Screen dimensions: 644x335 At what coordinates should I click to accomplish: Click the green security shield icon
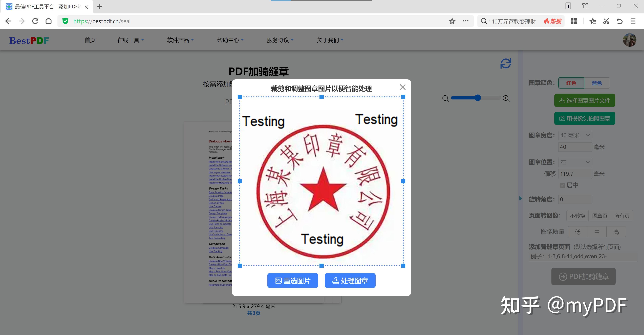[65, 21]
